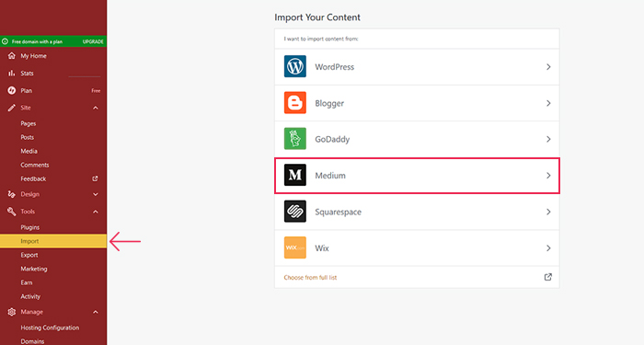Open Medium import via its arrow

pos(548,176)
